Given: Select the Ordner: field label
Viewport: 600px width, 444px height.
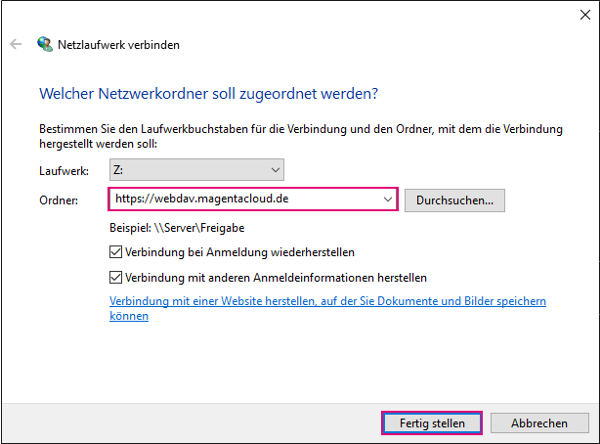Looking at the screenshot, I should pyautogui.click(x=59, y=200).
